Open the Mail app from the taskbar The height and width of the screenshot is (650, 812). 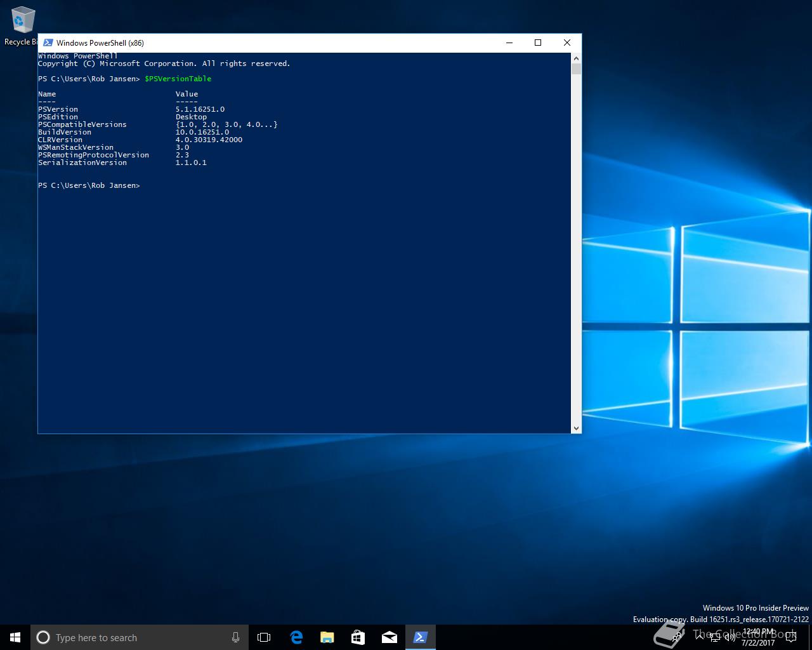pyautogui.click(x=390, y=637)
